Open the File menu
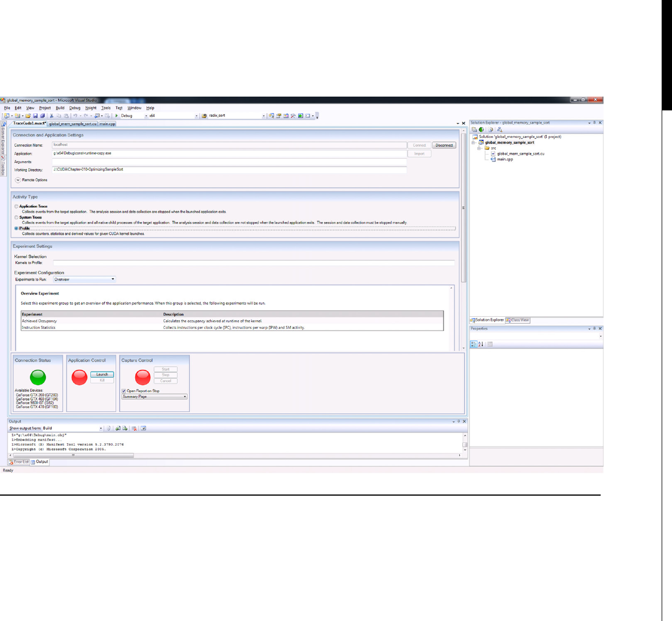The image size is (672, 621). 7,108
